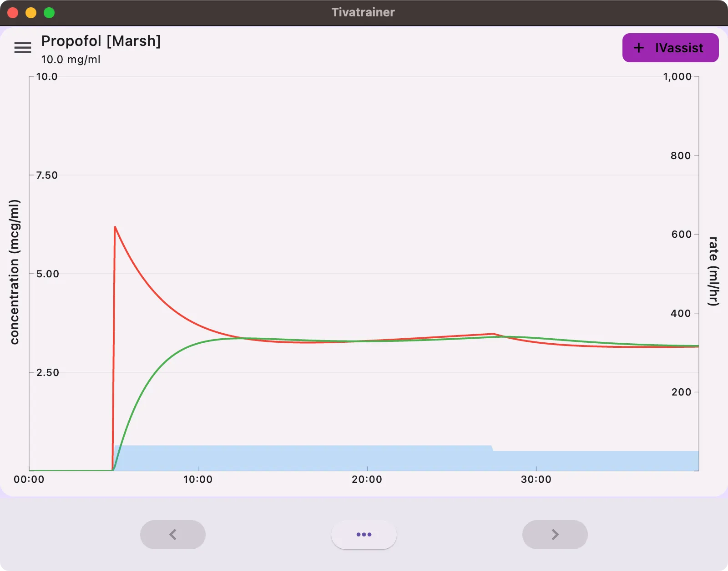Open the hamburger menu
The image size is (728, 571).
23,48
